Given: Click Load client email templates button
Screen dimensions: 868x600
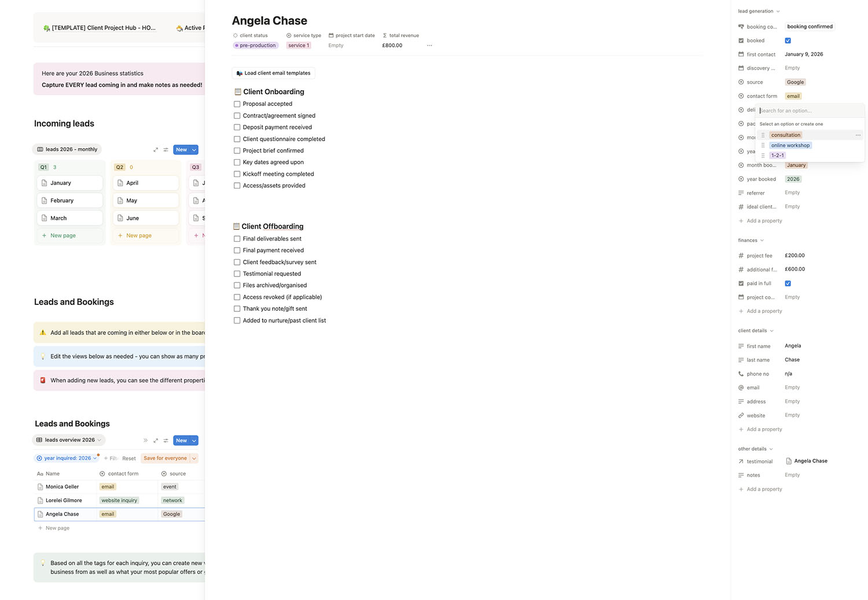Looking at the screenshot, I should [x=273, y=73].
